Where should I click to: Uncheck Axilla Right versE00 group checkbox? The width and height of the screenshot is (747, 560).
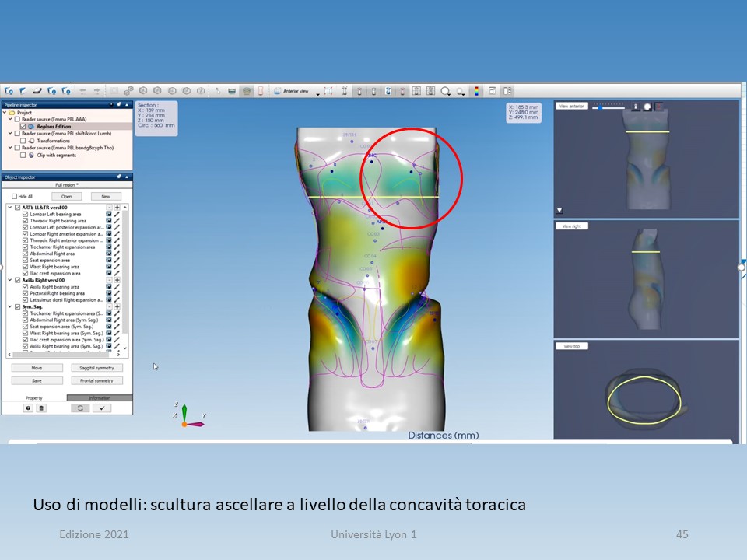(18, 281)
